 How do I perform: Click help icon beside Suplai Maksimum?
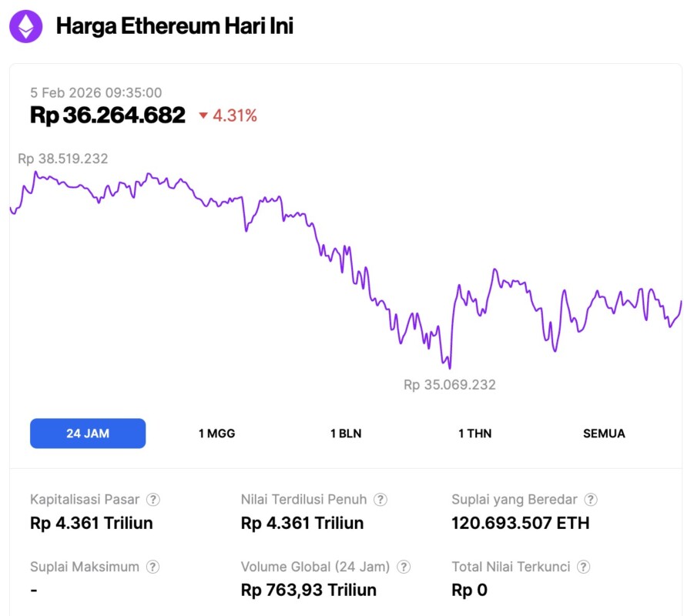click(153, 567)
